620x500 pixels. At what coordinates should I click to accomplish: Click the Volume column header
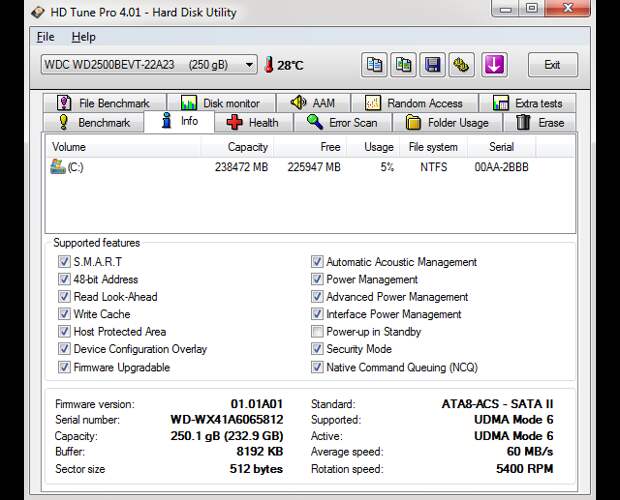click(x=123, y=147)
